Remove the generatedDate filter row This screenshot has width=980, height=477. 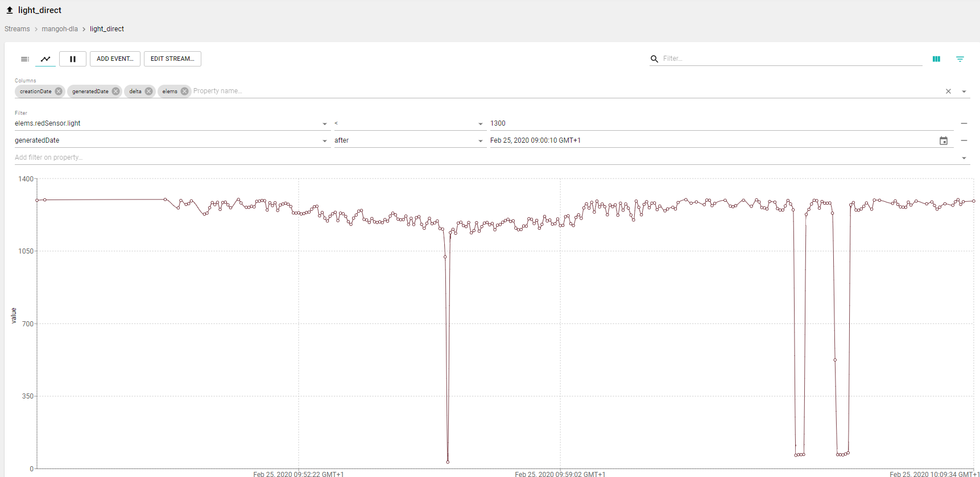(x=964, y=140)
